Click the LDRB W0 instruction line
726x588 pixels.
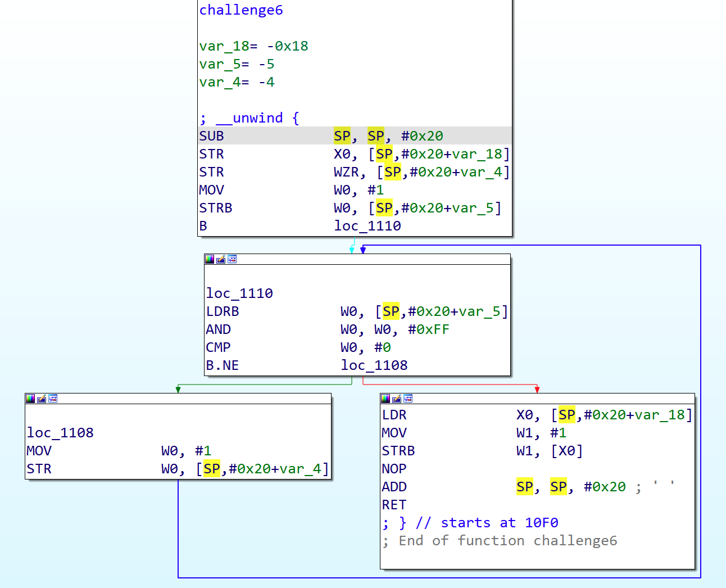(357, 311)
